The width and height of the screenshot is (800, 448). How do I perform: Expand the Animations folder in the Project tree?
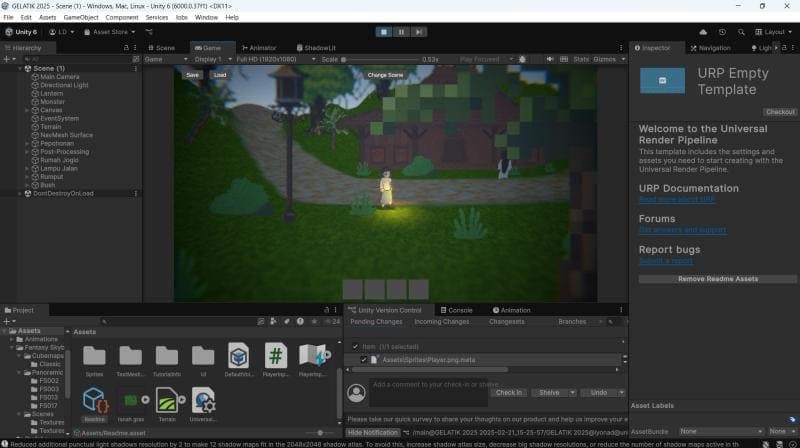pos(12,339)
